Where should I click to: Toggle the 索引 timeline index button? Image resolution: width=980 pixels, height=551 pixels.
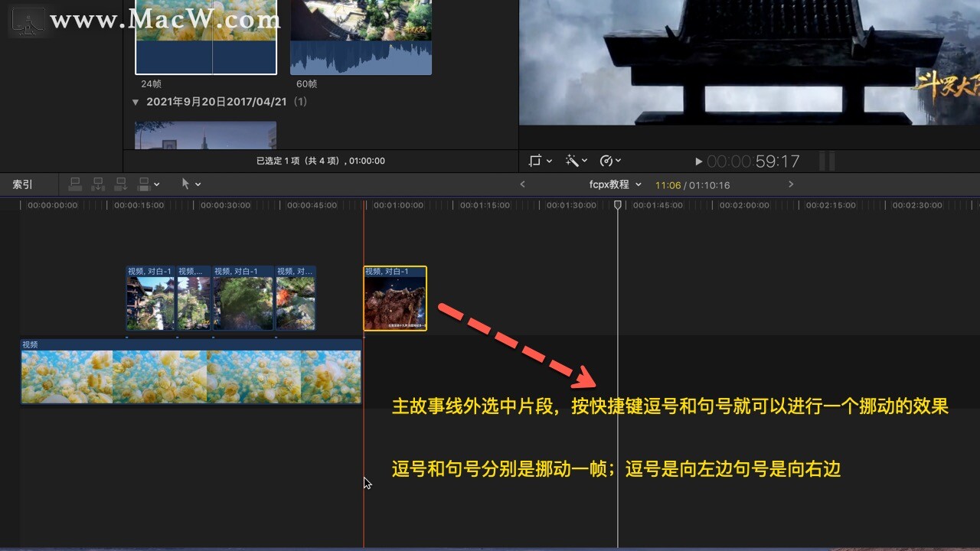(x=22, y=184)
